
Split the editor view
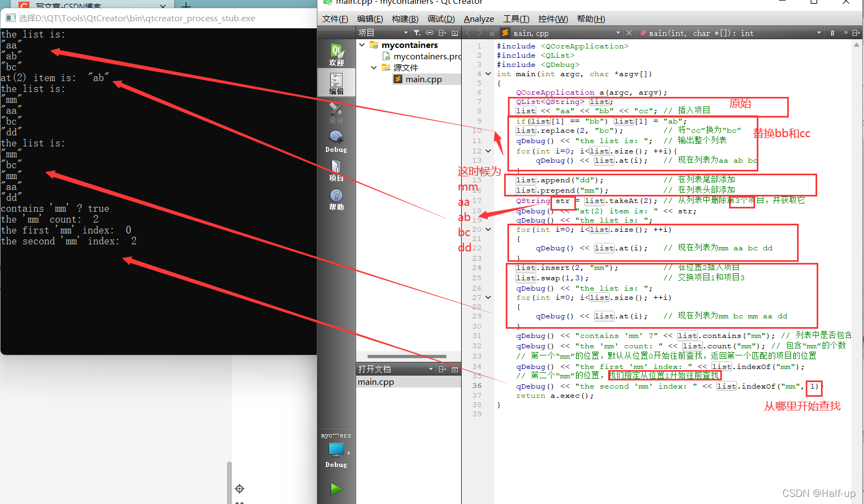[x=856, y=33]
